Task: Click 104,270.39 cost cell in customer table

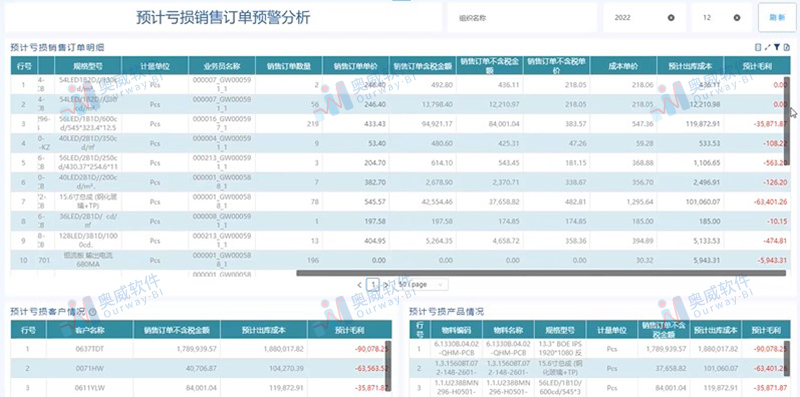Action: click(x=264, y=368)
